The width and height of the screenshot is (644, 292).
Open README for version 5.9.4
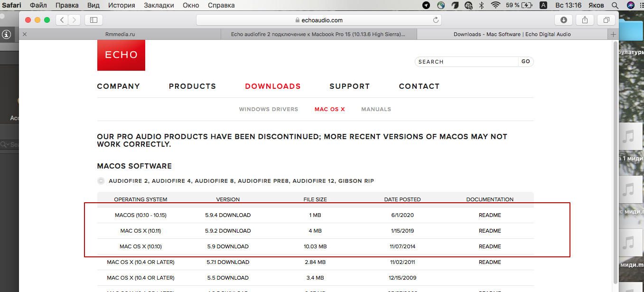click(490, 215)
